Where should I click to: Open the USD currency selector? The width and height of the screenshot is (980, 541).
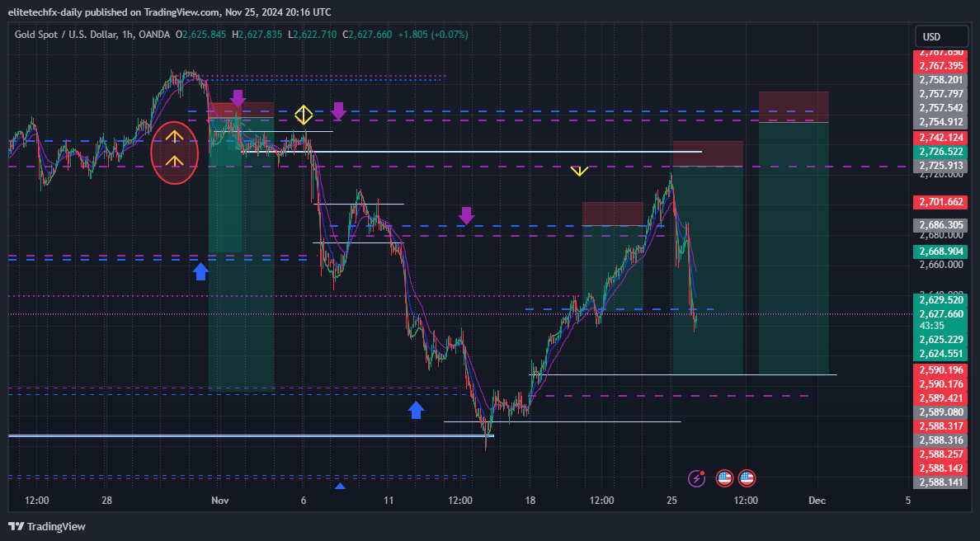941,36
